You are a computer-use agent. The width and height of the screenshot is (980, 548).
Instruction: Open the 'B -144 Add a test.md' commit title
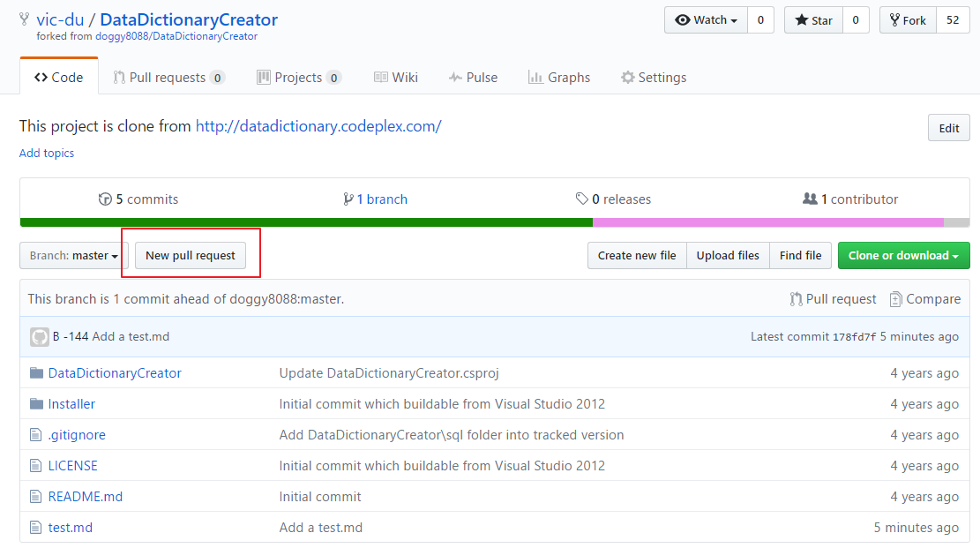tap(111, 336)
